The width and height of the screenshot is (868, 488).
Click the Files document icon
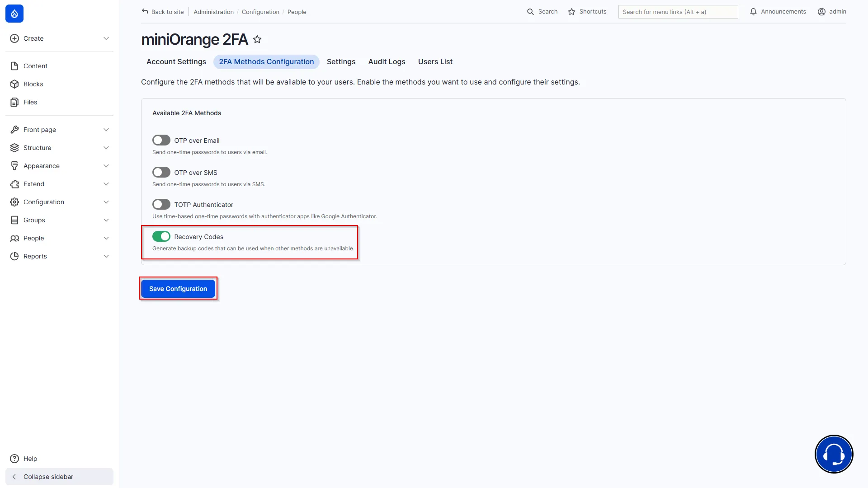point(14,102)
